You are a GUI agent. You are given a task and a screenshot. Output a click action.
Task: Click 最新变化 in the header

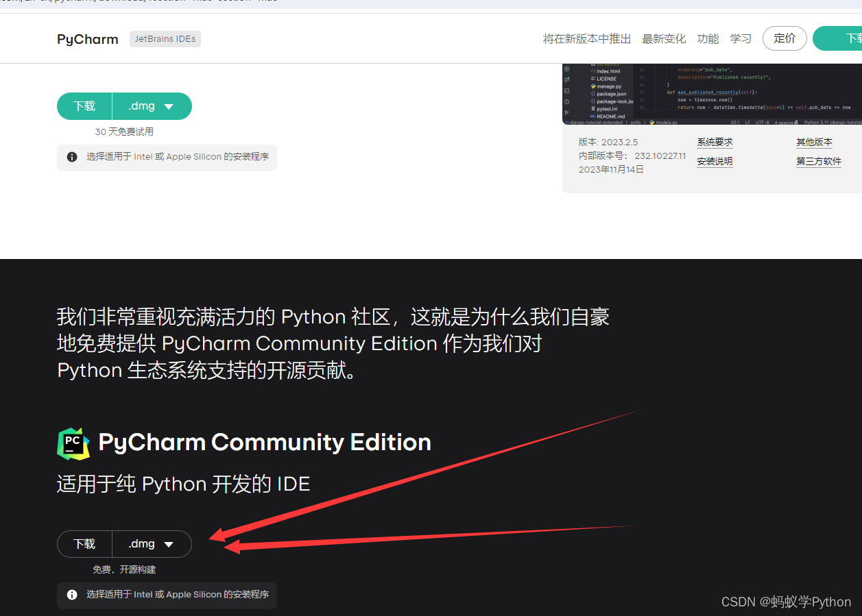(664, 38)
